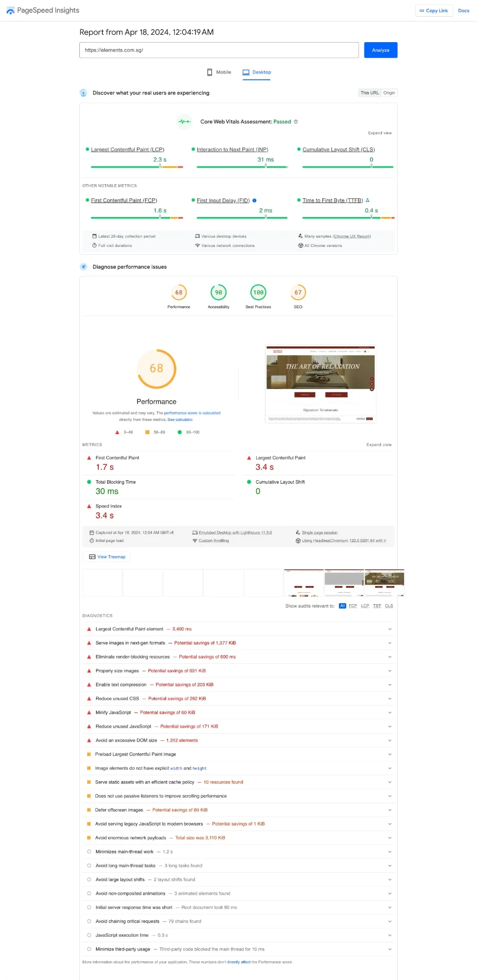Expand Avoid enormous network payloads audit
Viewport: 477px width, 980px height.
390,838
